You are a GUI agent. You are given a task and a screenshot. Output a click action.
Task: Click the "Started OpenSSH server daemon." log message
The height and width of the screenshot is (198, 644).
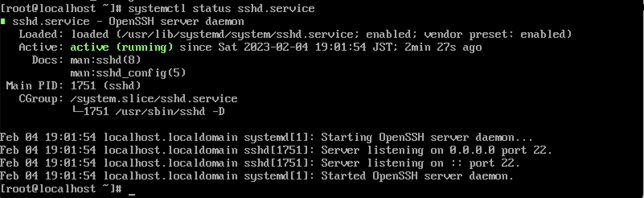417,176
